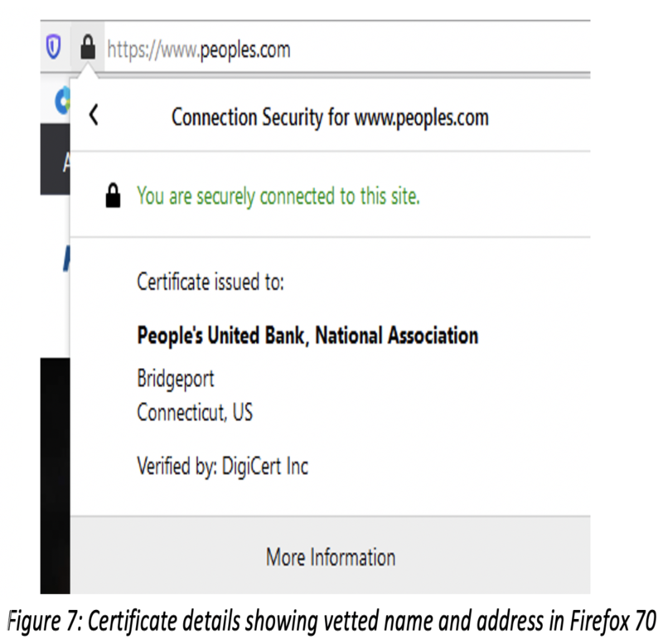Open More Information about the certificate
Image resolution: width=663 pixels, height=644 pixels.
[x=330, y=557]
